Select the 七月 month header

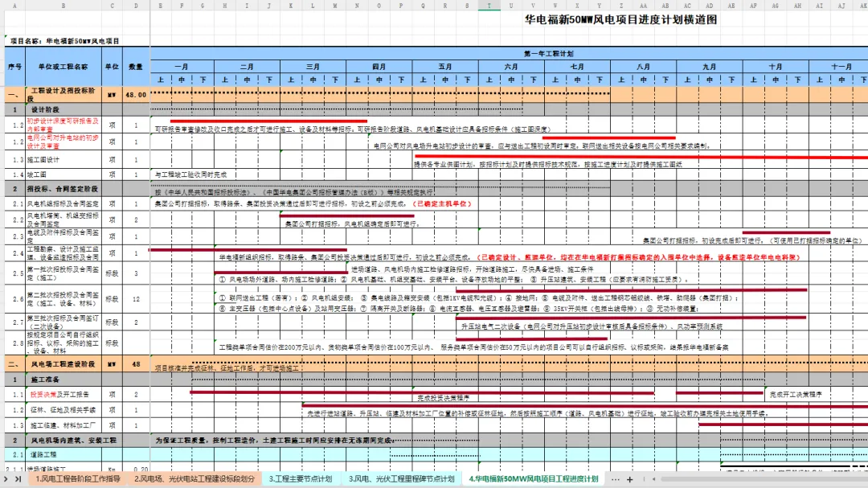[577, 67]
